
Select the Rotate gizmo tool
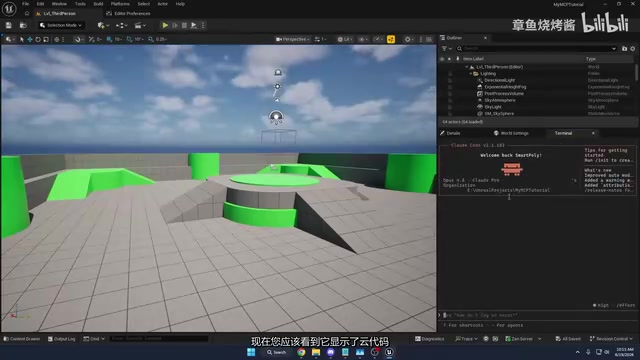click(x=38, y=40)
